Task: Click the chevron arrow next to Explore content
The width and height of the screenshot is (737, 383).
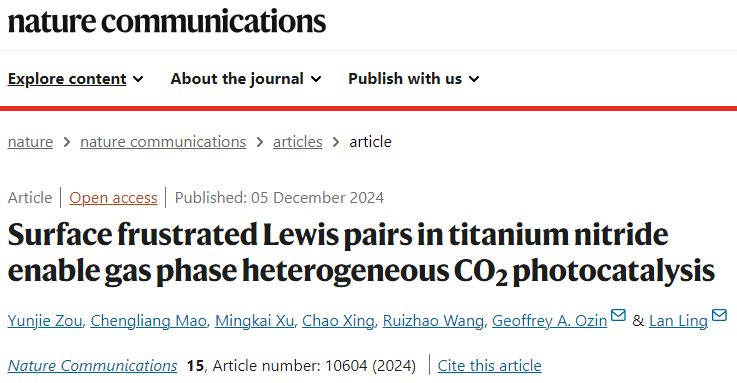Action: click(138, 79)
